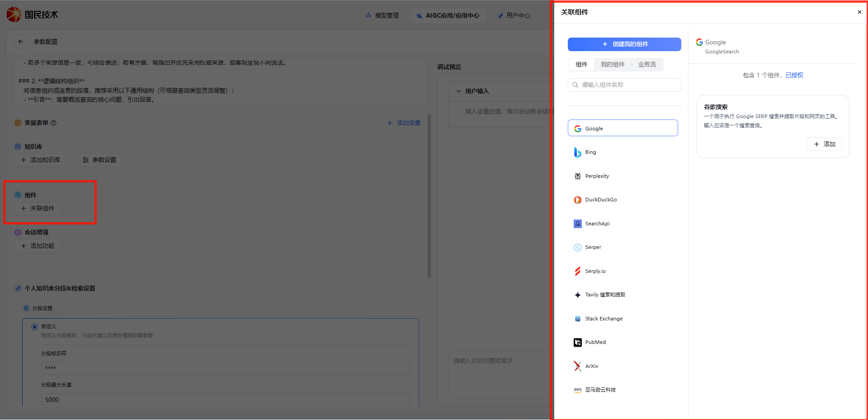Click the component name search field

pyautogui.click(x=624, y=85)
